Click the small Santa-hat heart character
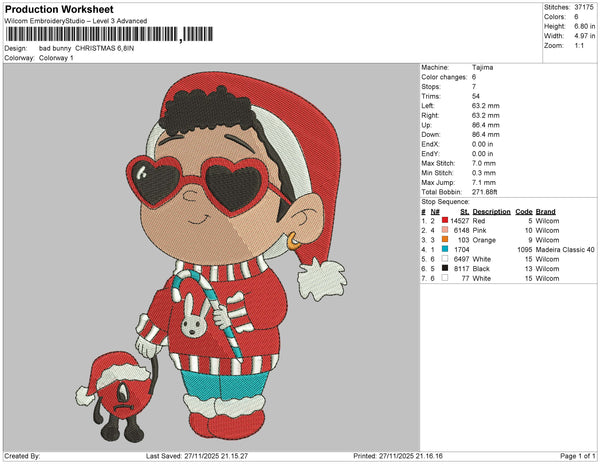600x464 pixels. pos(126,394)
